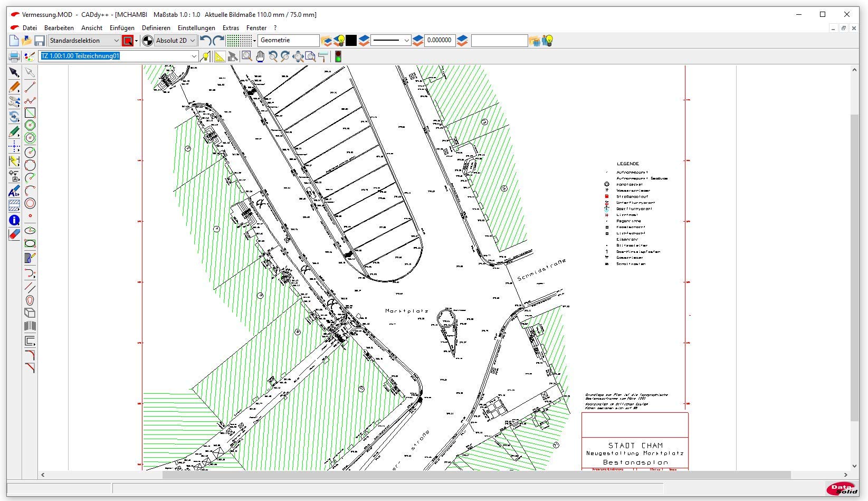Click the scroll right arrow
The image size is (868, 501).
846,475
